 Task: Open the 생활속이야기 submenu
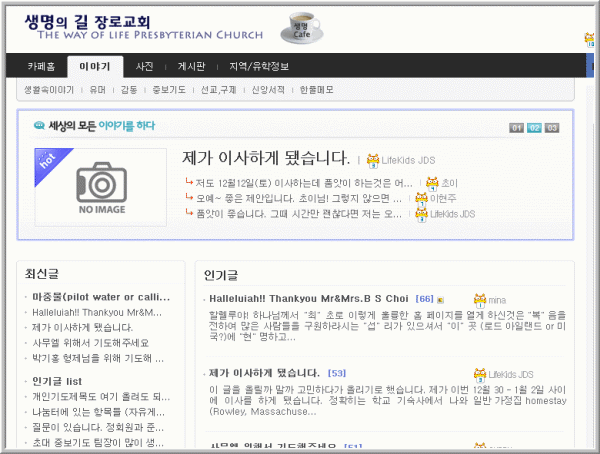49,90
